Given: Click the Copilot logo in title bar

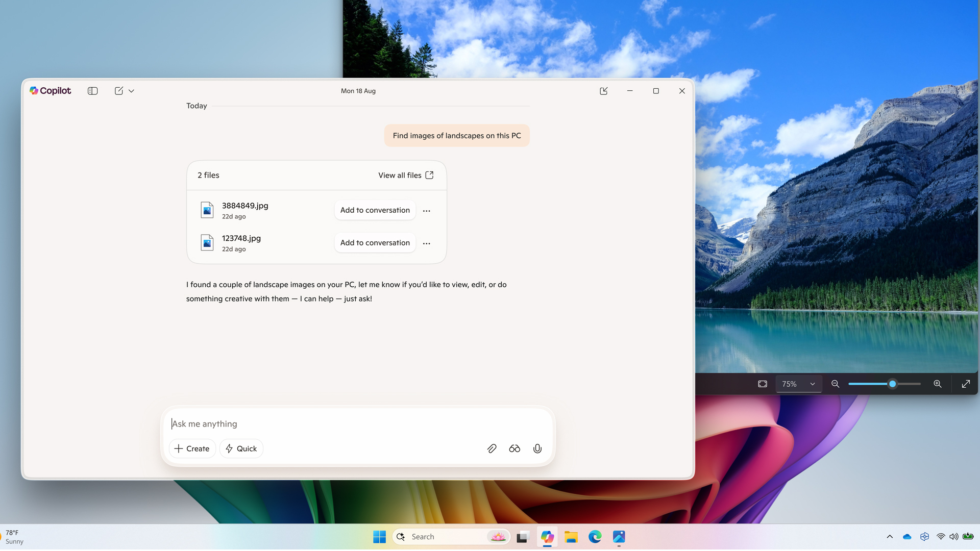Looking at the screenshot, I should (x=50, y=91).
